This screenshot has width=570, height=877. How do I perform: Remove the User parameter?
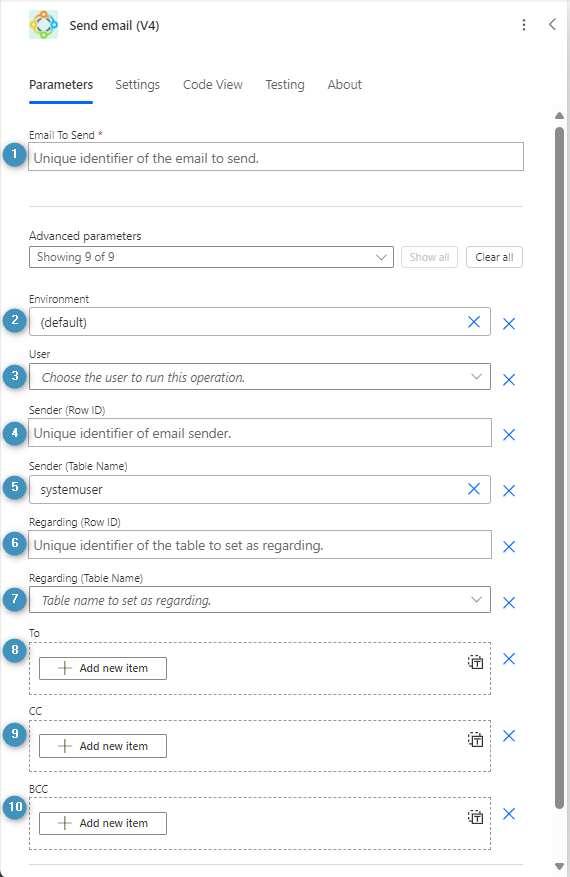[x=509, y=380]
